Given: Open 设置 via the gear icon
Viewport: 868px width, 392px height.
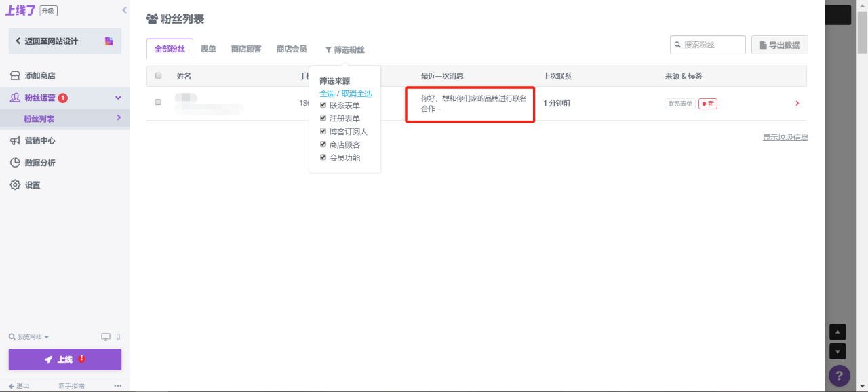Looking at the screenshot, I should pos(14,184).
